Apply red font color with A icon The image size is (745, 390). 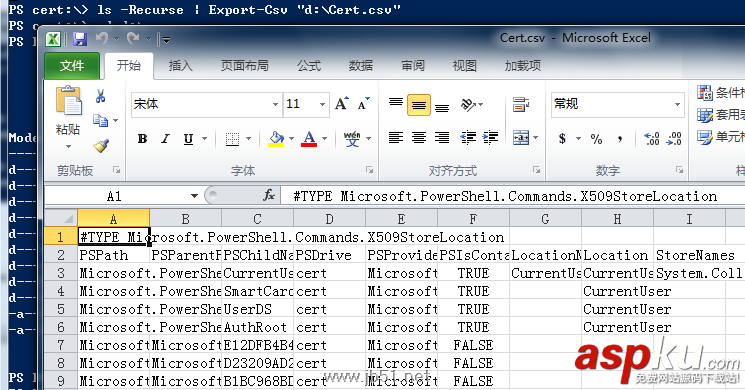pos(309,139)
